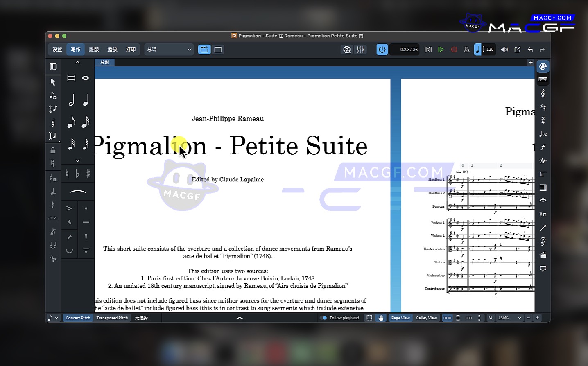Viewport: 588px width, 366px height.
Task: Click the sharp accidental in notes panel
Action: click(x=88, y=174)
